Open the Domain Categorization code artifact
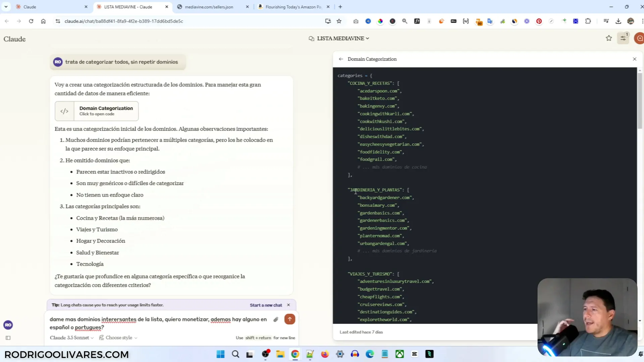The width and height of the screenshot is (644, 362). [97, 111]
